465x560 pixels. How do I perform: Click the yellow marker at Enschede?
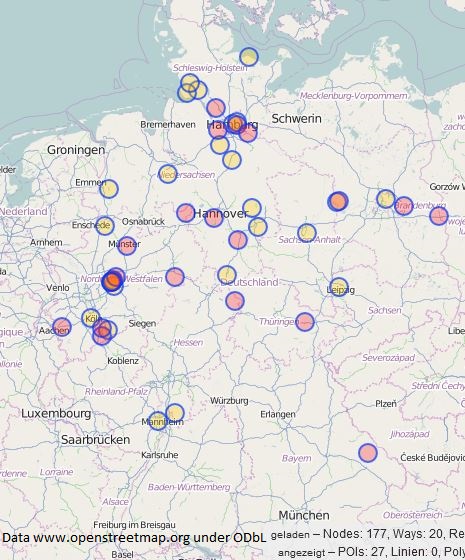(105, 226)
